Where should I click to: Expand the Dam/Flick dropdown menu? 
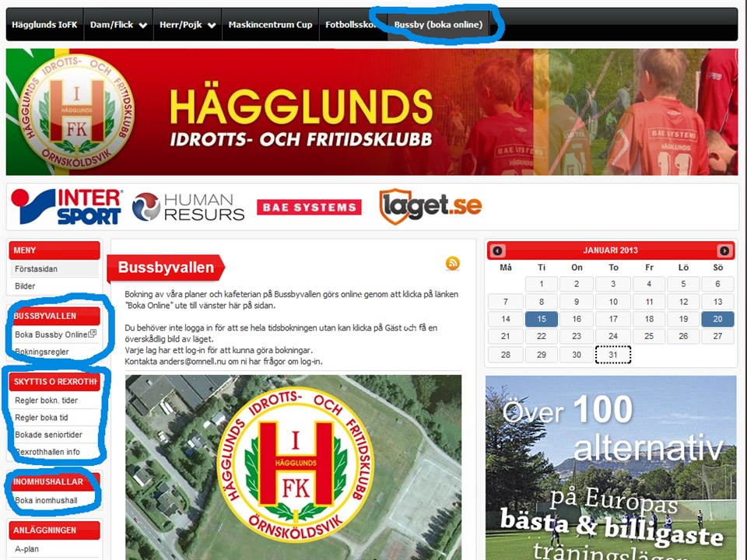pyautogui.click(x=119, y=25)
